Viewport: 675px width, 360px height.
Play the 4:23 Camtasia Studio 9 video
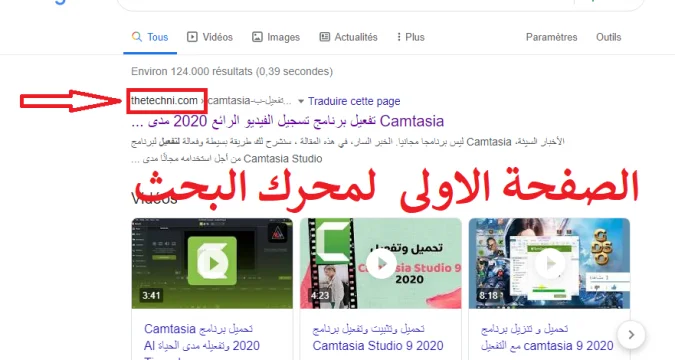coord(381,263)
